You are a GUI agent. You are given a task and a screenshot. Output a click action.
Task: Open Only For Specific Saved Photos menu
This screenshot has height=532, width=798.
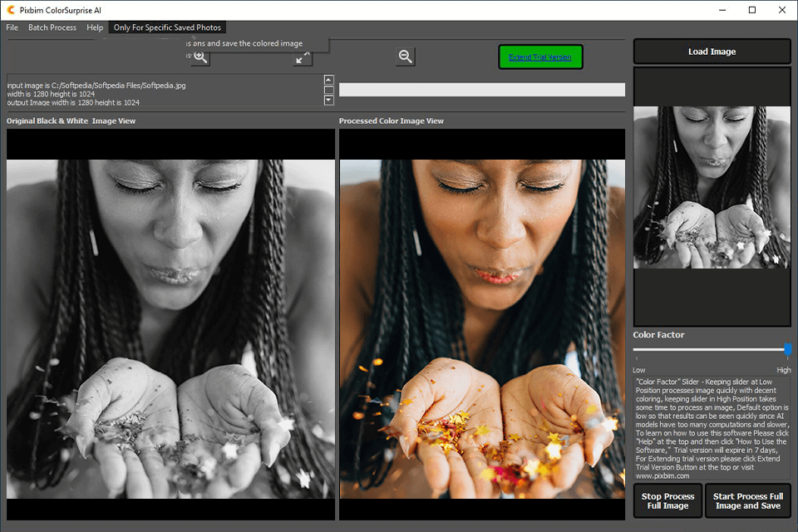pos(167,27)
